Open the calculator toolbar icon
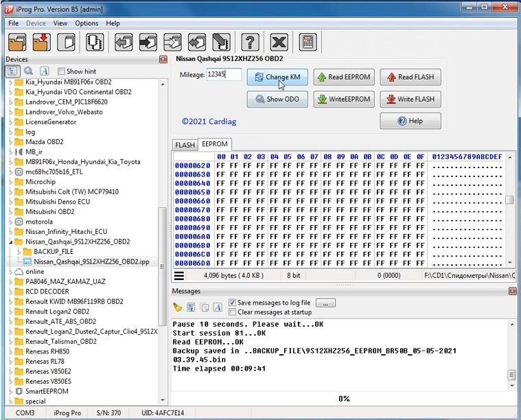Screen dimensions: 521x420 click(x=307, y=42)
